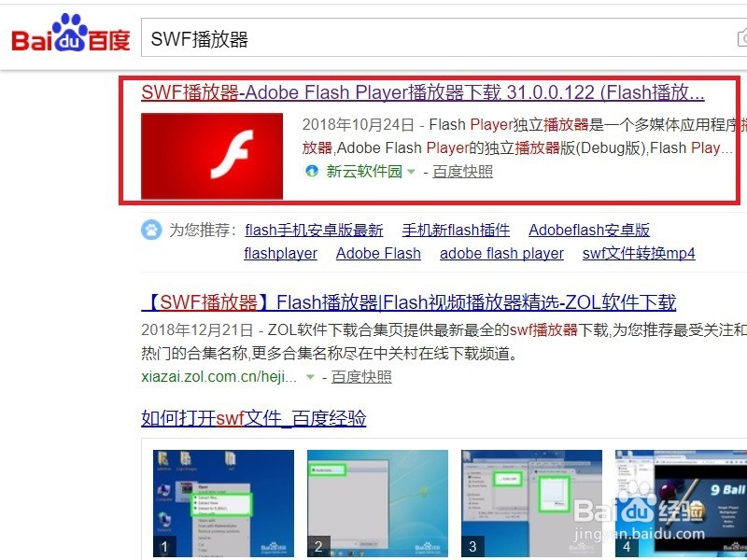Viewport: 747px width, 560px height.
Task: Click the 热门的合集名称 description line
Action: point(330,354)
